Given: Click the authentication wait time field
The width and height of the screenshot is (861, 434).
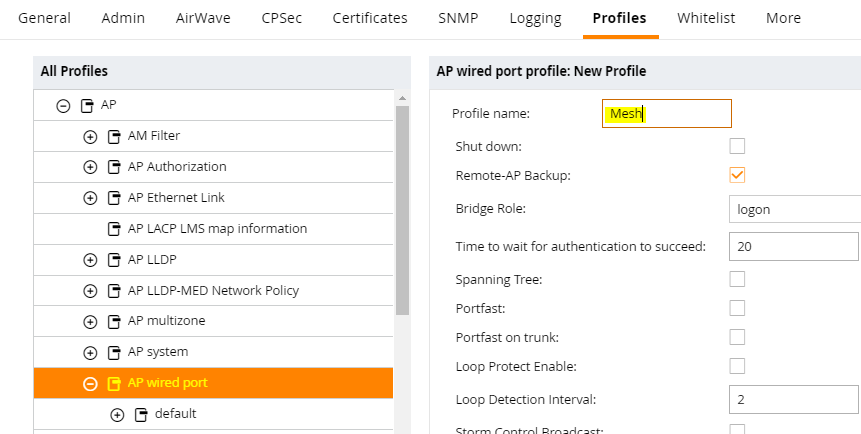Looking at the screenshot, I should pyautogui.click(x=793, y=246).
